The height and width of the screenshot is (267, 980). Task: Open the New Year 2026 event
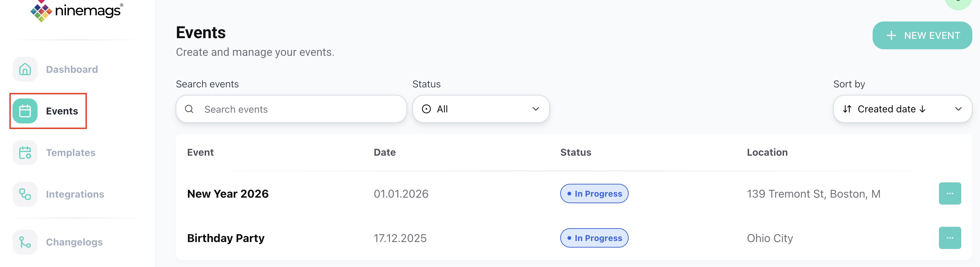pyautogui.click(x=228, y=194)
